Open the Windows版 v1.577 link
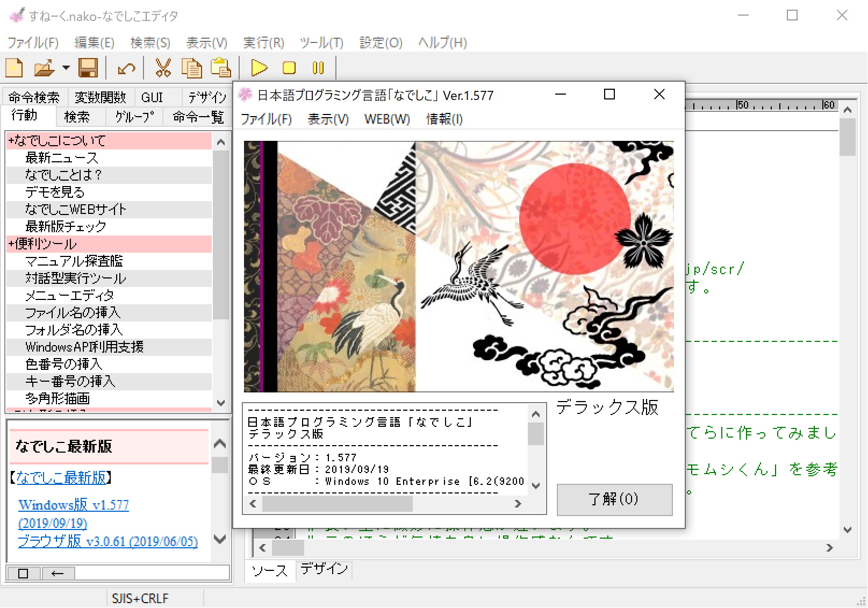Screen dimensions: 868x608 pos(74,505)
